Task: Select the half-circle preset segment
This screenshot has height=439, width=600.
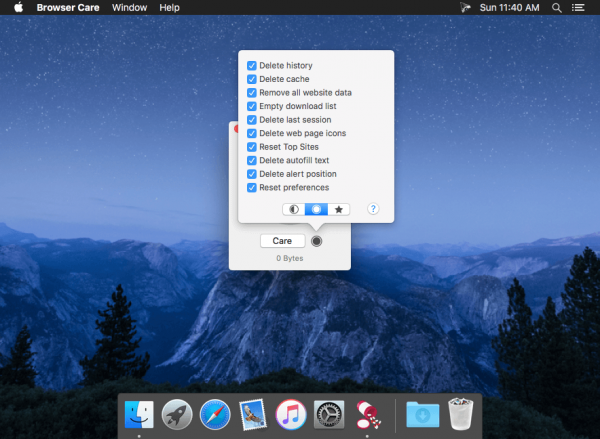Action: (x=293, y=209)
